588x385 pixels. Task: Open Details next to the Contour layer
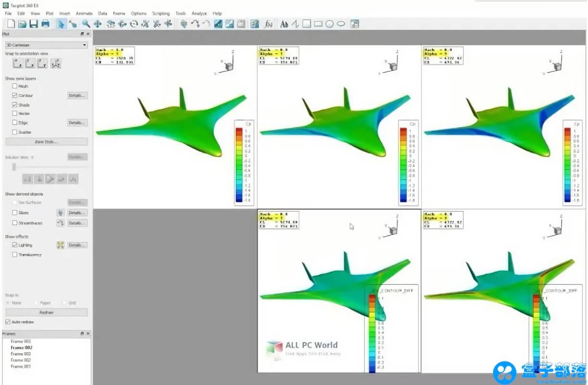pyautogui.click(x=77, y=95)
